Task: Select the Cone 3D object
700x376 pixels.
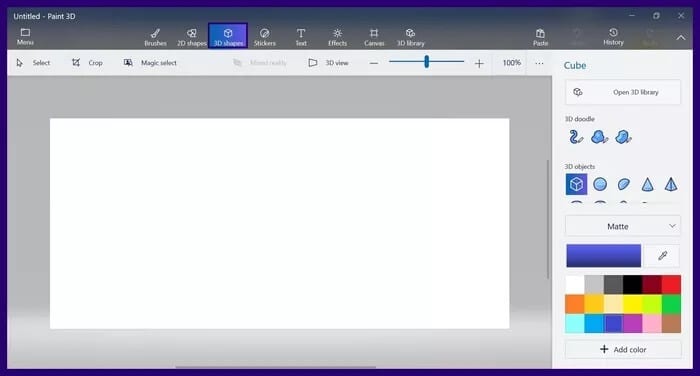Action: tap(647, 184)
